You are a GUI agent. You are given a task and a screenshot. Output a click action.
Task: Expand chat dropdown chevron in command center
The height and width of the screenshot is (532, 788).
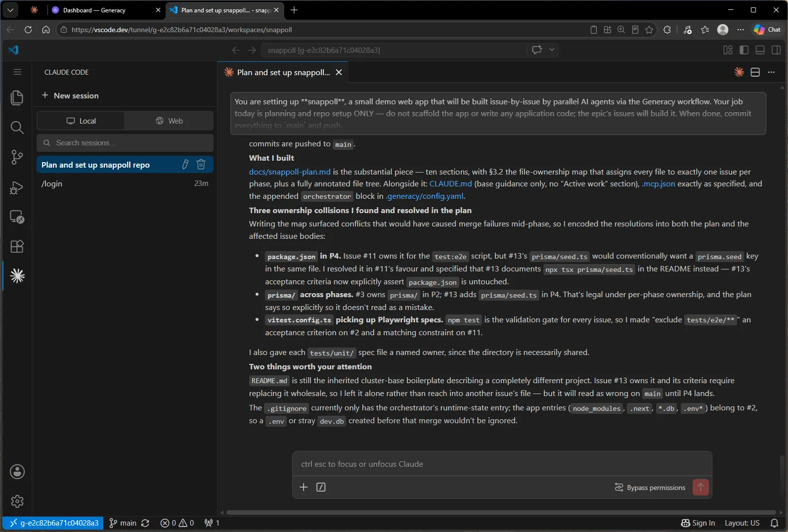point(552,49)
